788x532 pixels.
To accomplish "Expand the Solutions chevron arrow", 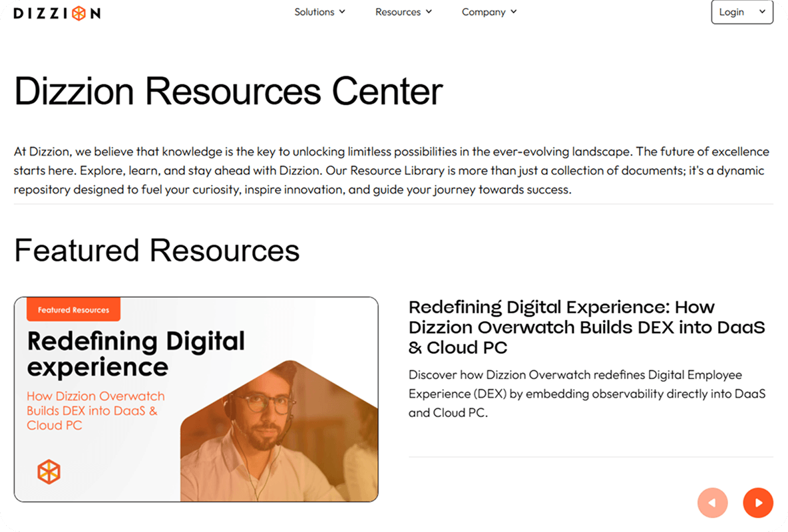I will 342,11.
